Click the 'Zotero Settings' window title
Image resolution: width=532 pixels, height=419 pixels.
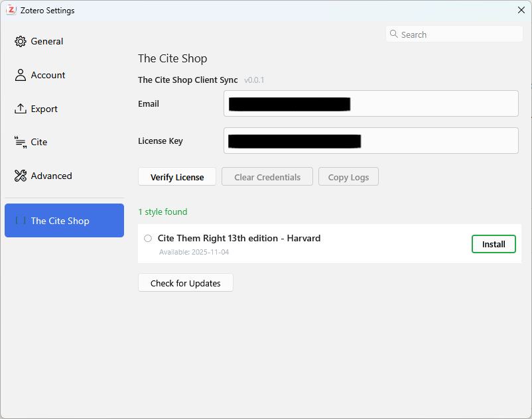48,11
